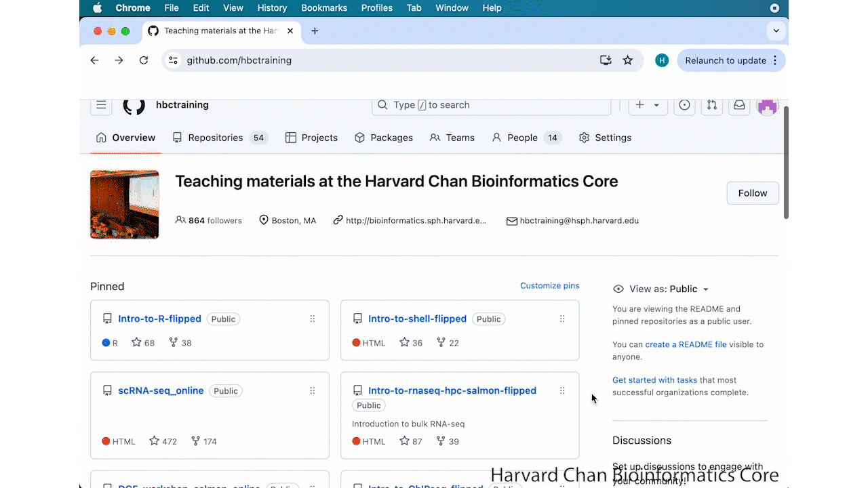Open the scRNA-seq_online repository link
The height and width of the screenshot is (488, 868).
point(161,390)
